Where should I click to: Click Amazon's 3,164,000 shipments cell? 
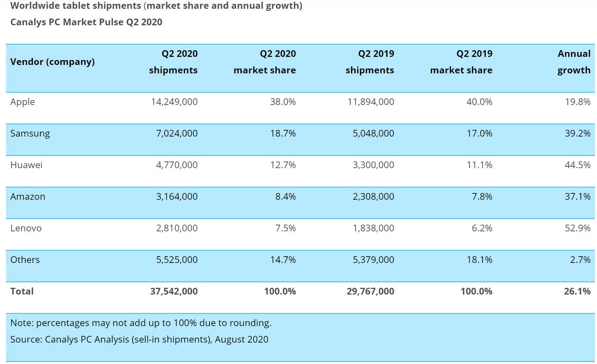click(x=177, y=197)
